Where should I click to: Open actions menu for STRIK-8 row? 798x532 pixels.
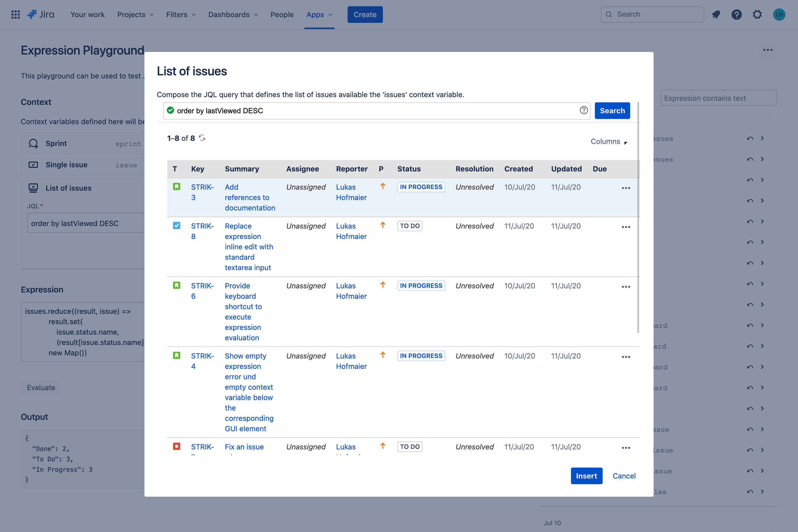[626, 227]
